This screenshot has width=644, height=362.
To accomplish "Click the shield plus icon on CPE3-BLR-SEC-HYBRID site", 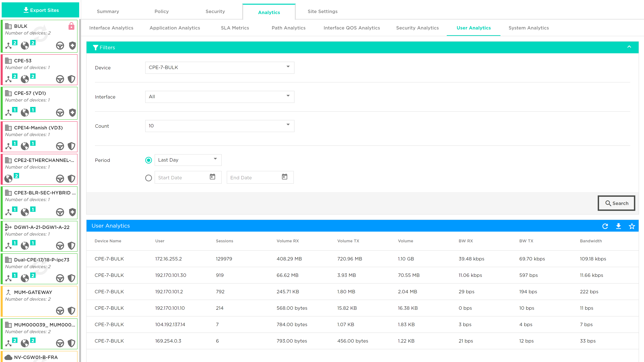I will [x=72, y=212].
